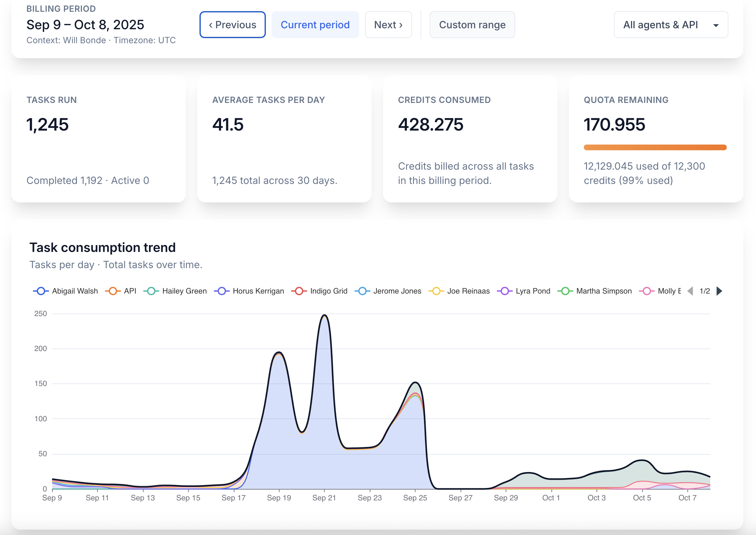Go to the Previous billing period

232,25
